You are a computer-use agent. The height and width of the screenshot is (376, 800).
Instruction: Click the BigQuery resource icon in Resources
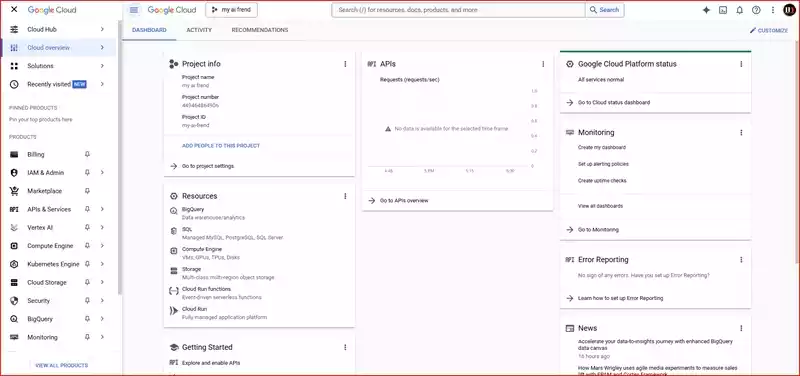point(173,211)
